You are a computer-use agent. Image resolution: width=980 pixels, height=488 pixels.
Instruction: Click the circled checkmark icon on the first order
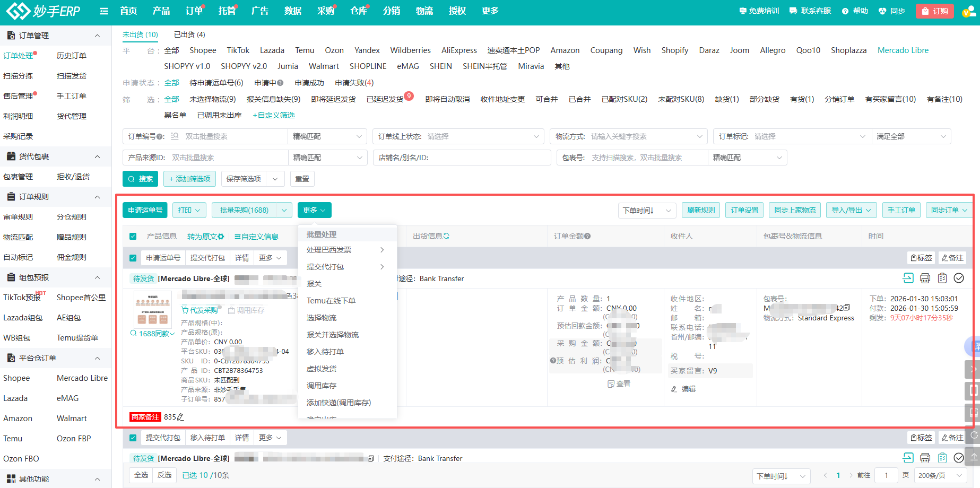tap(959, 278)
